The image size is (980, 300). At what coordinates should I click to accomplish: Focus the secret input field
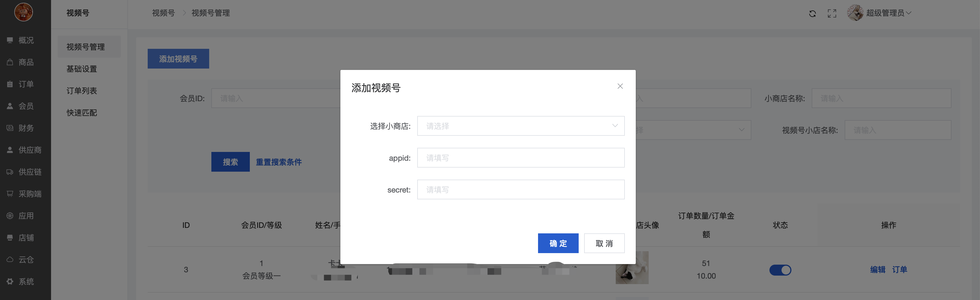(520, 190)
